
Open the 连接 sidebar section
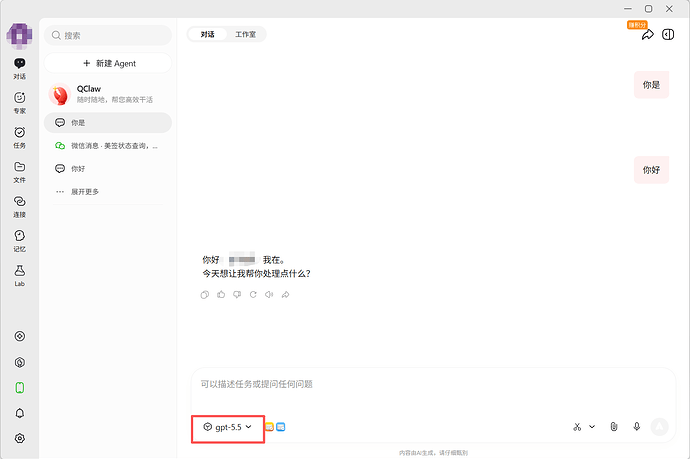(19, 207)
